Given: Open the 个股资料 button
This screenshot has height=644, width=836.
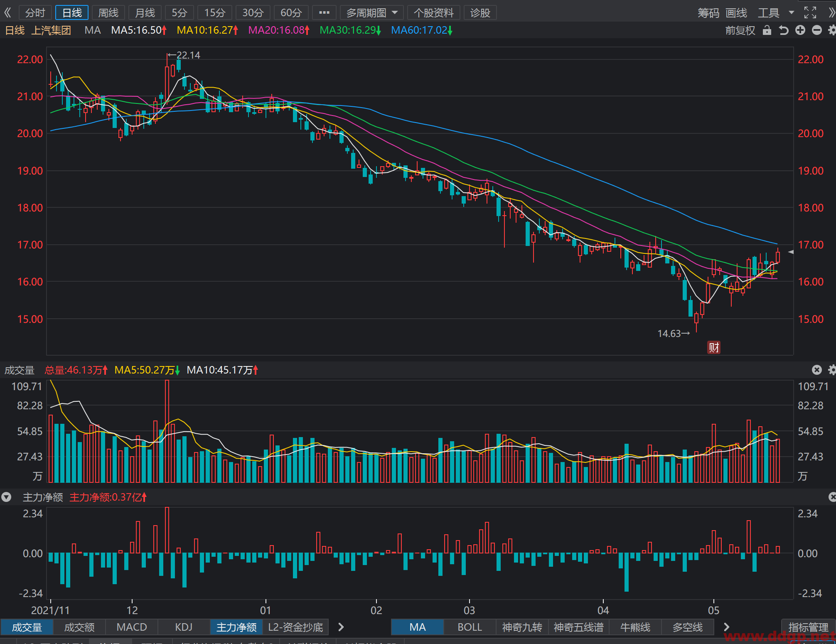Looking at the screenshot, I should [x=433, y=13].
